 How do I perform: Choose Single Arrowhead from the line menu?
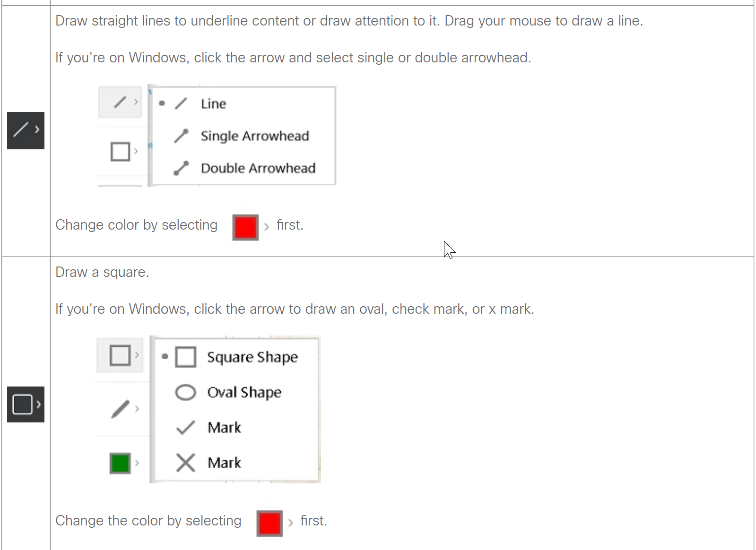(254, 136)
